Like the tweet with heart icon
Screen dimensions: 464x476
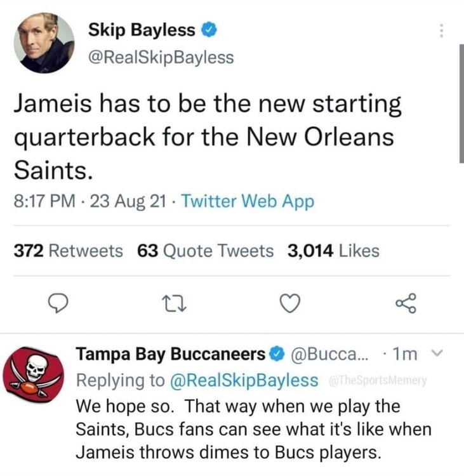290,305
